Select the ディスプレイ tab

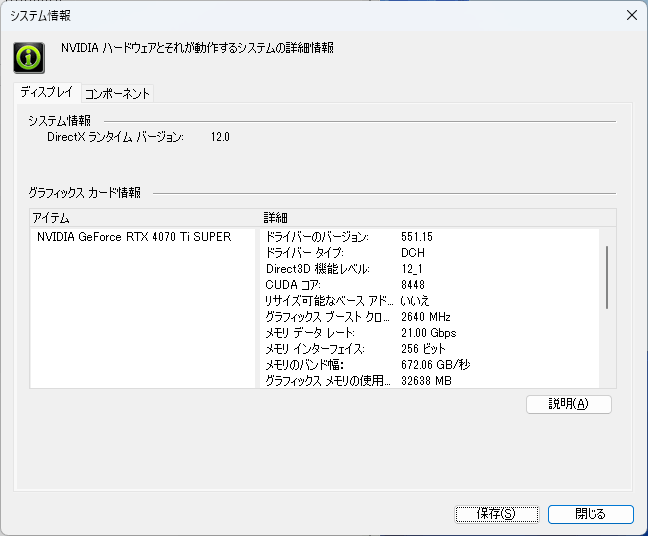click(x=46, y=92)
